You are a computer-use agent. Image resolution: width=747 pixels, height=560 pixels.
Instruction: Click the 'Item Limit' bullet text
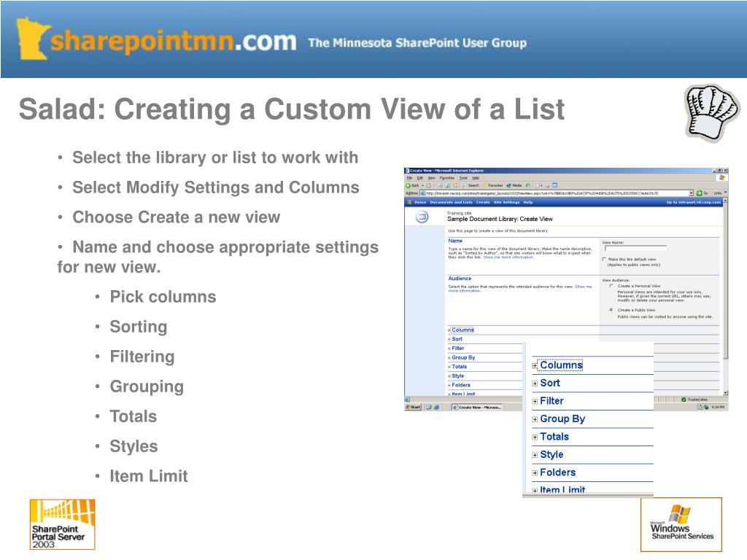point(149,476)
